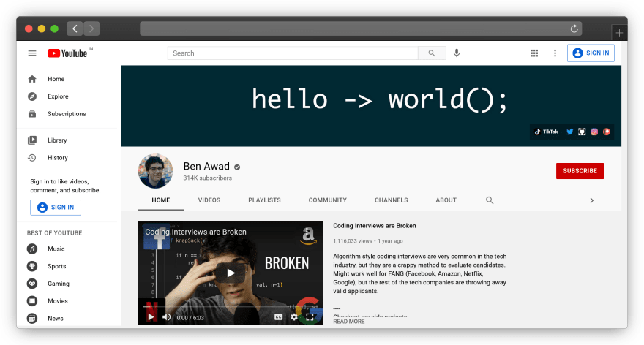The image size is (644, 345).
Task: Open the Patreon link on banner
Action: pyautogui.click(x=607, y=132)
